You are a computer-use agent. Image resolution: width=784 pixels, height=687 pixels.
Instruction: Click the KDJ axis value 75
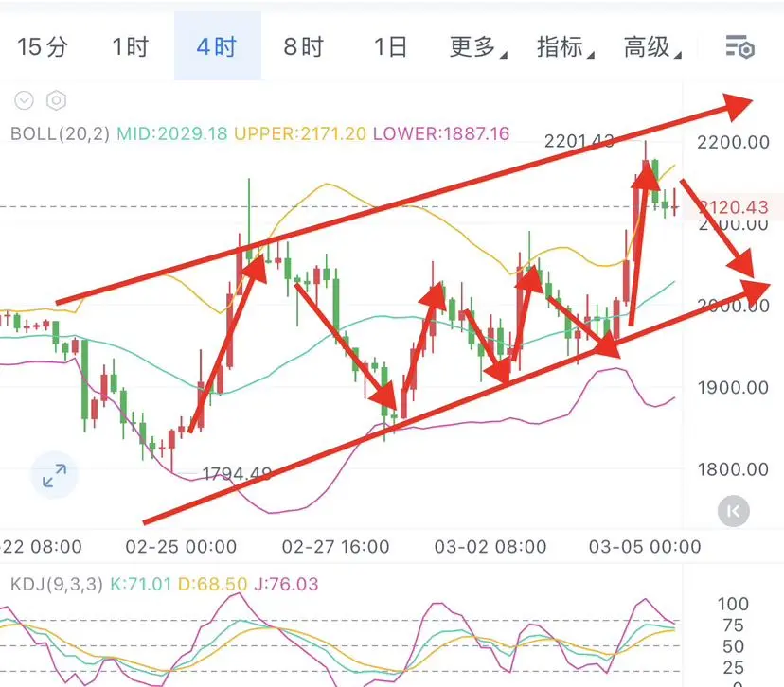[x=733, y=625]
